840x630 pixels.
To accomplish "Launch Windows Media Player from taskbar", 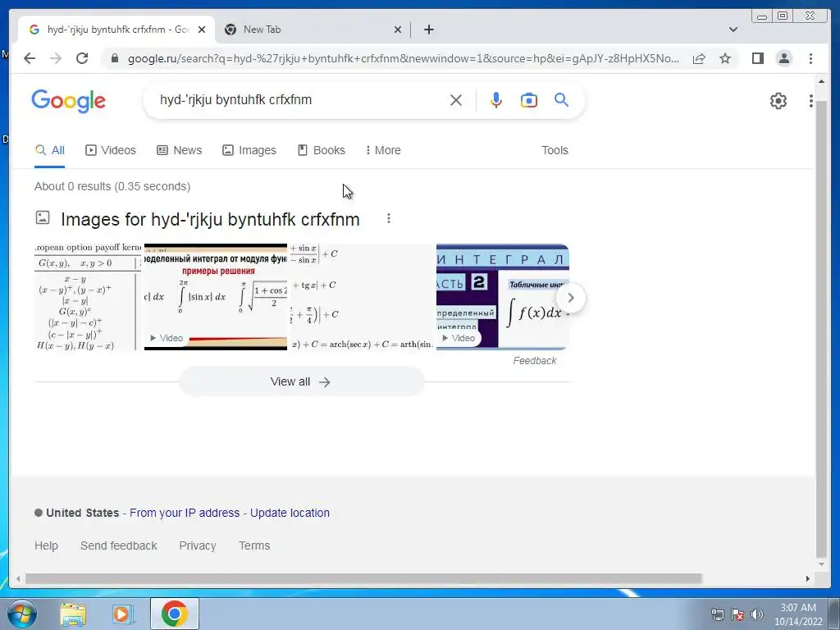I will click(x=123, y=614).
